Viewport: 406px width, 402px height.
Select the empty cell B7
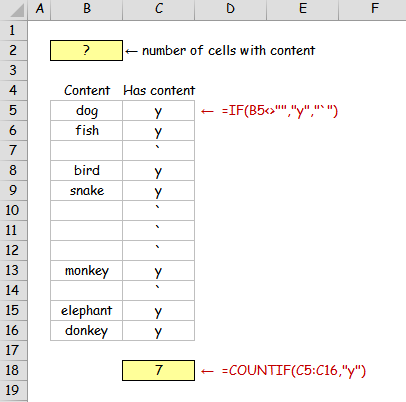click(87, 151)
